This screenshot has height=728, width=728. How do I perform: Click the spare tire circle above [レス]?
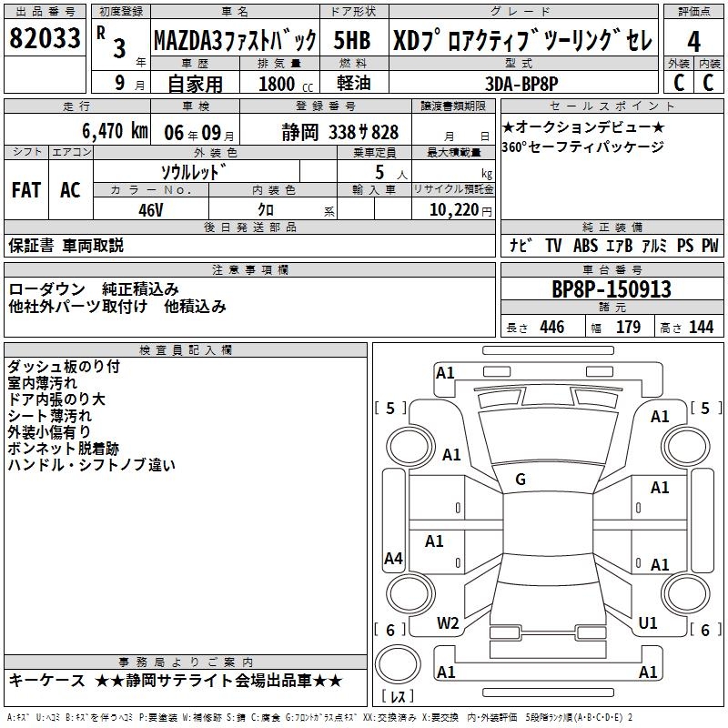tap(398, 664)
